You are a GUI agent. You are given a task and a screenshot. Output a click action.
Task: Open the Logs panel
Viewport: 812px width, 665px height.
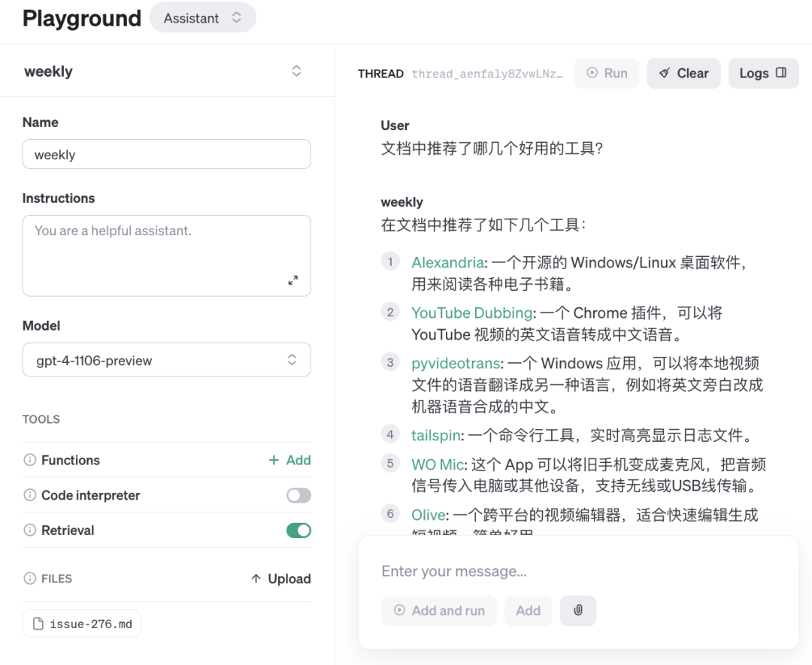(763, 73)
